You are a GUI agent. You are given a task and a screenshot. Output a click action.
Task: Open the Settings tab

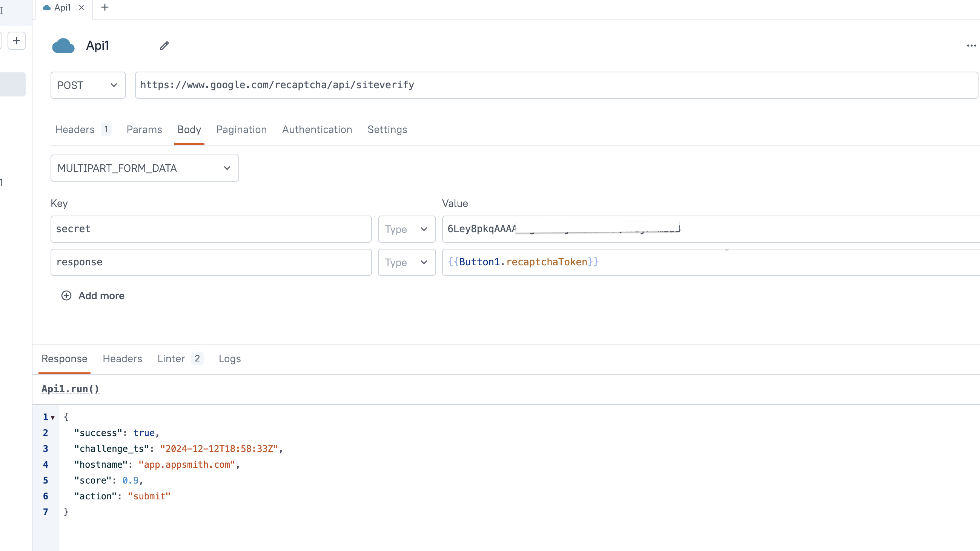(x=387, y=130)
